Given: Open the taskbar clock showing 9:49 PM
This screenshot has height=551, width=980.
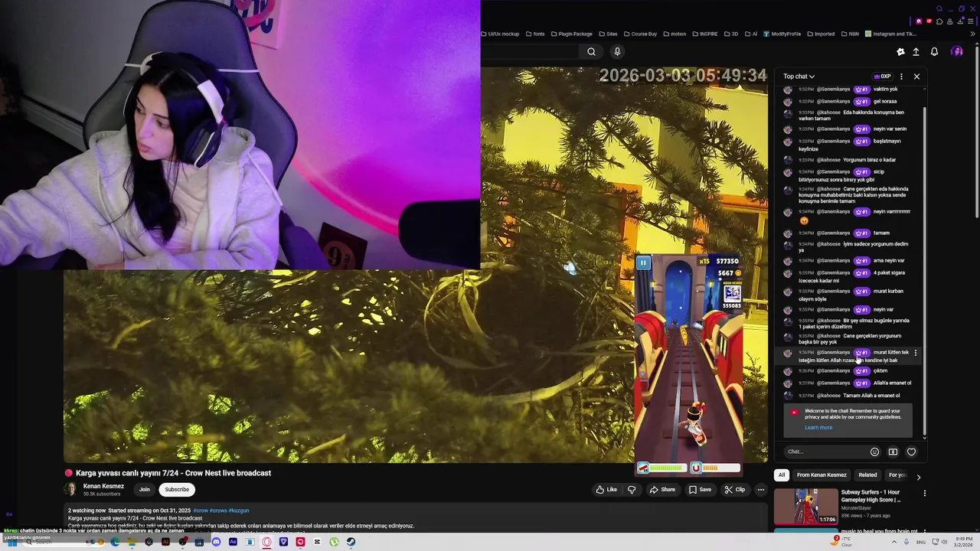Looking at the screenshot, I should (964, 542).
